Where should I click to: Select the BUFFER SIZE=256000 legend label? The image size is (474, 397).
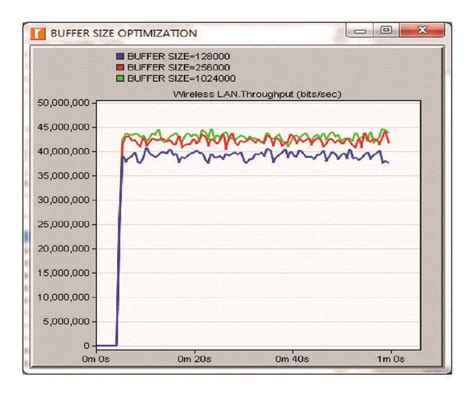point(179,67)
